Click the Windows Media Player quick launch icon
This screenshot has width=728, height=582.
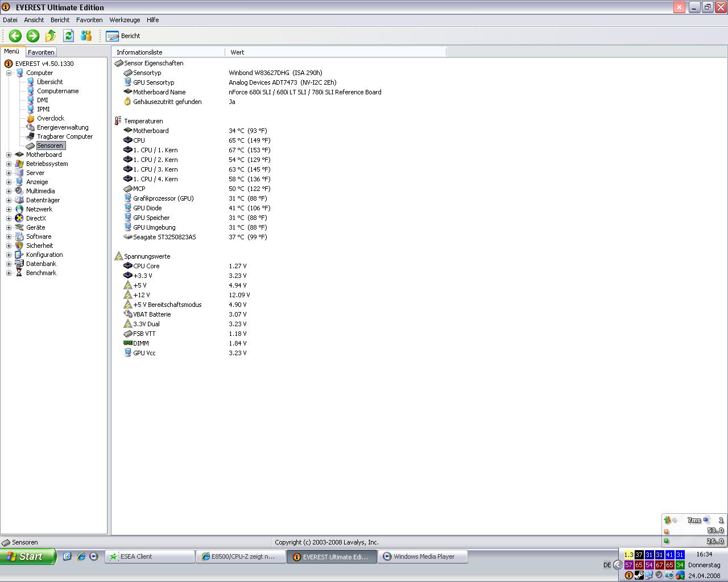94,556
